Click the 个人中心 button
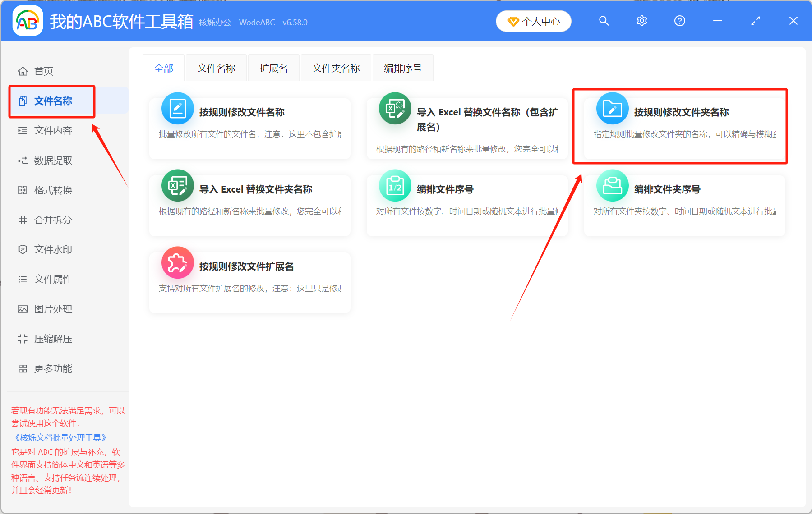 (533, 21)
